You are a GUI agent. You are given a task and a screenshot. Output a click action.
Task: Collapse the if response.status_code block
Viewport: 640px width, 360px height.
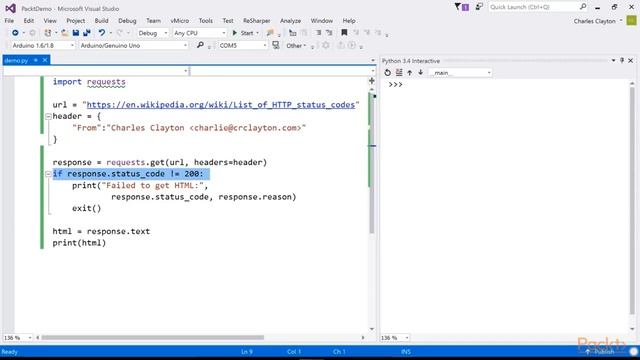(48, 174)
